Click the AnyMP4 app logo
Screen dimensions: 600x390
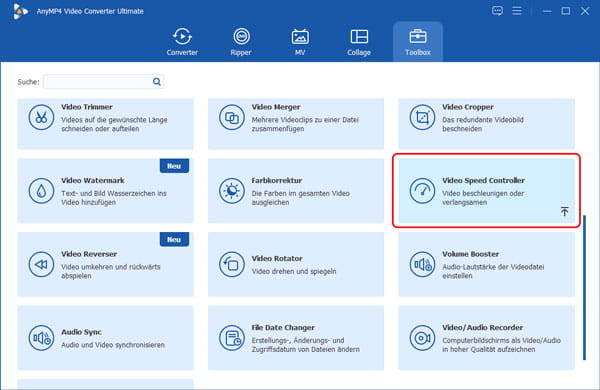point(20,11)
